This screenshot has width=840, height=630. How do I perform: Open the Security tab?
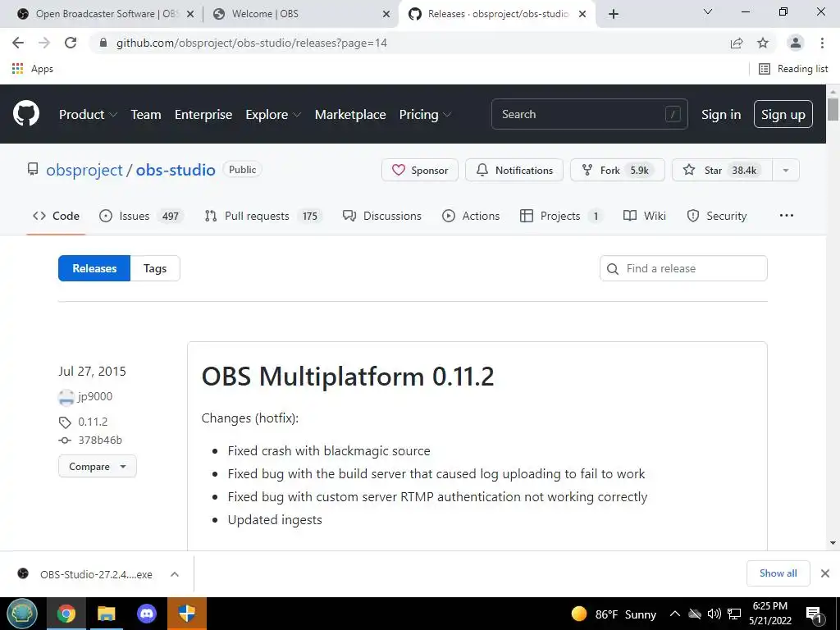(717, 216)
